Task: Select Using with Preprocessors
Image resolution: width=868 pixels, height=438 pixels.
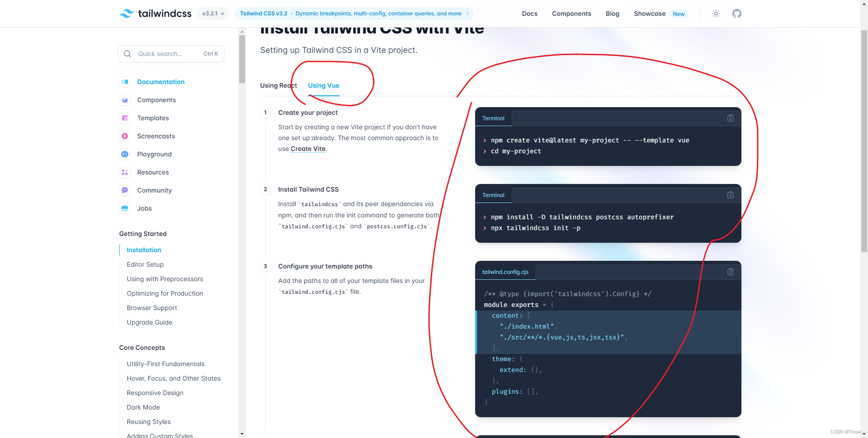Action: click(165, 279)
